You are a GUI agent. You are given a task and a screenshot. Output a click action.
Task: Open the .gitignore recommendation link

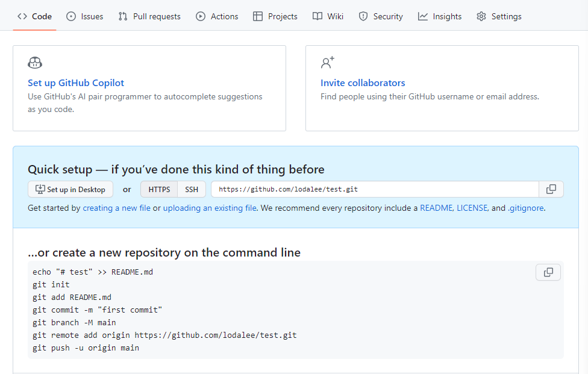point(525,208)
